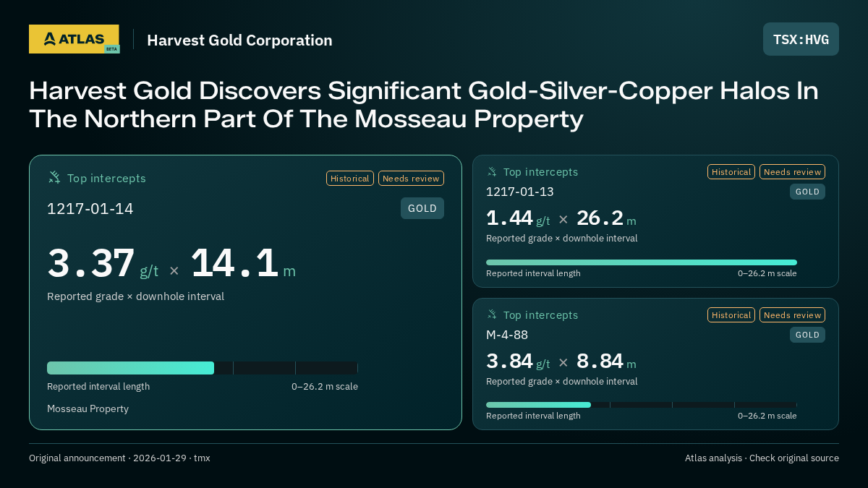The image size is (868, 488).
Task: Click the drill hole ID 1217-01-13
Action: (x=520, y=192)
